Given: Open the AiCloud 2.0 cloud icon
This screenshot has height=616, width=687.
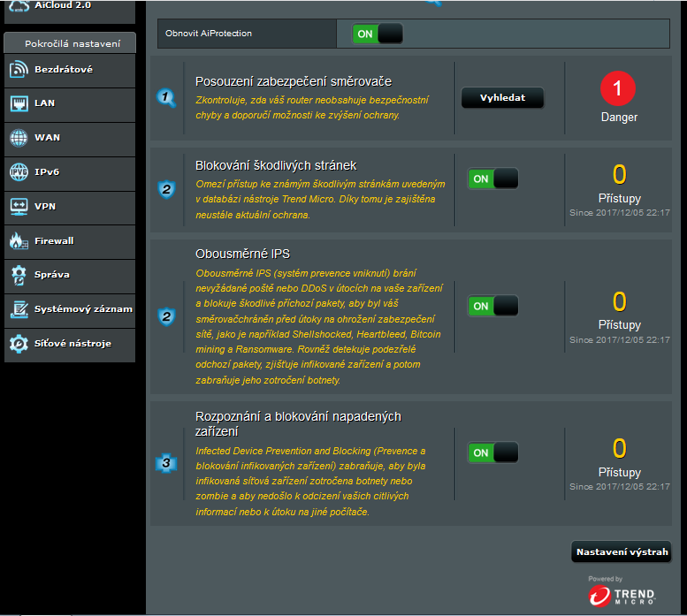Looking at the screenshot, I should click(19, 6).
